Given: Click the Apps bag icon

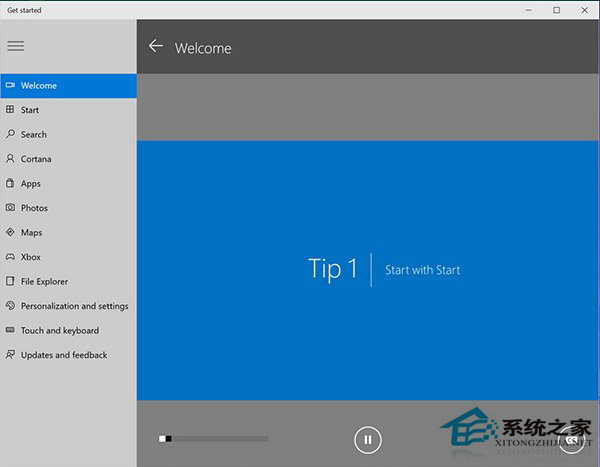Looking at the screenshot, I should [10, 183].
